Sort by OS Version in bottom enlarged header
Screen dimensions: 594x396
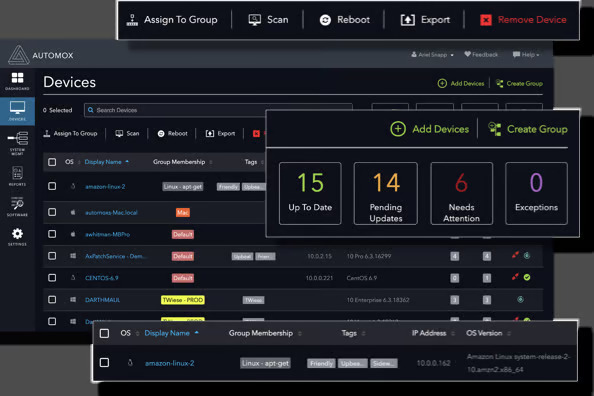[x=488, y=333]
